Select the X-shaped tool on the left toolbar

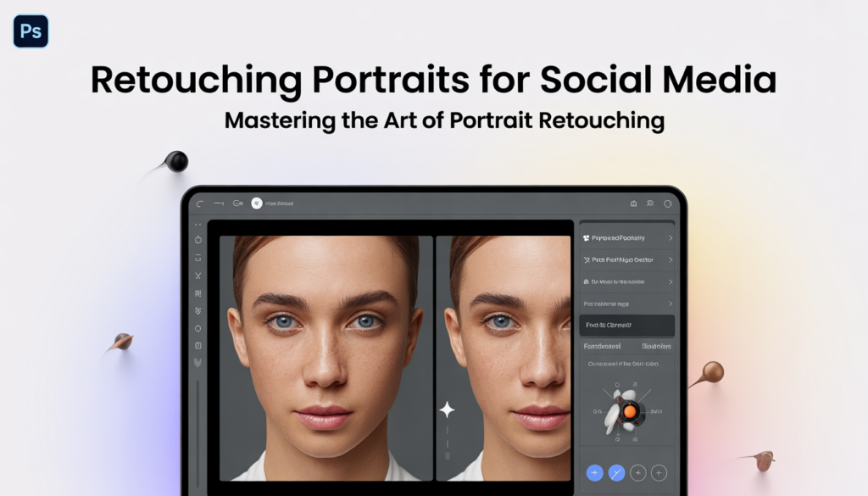pyautogui.click(x=198, y=274)
